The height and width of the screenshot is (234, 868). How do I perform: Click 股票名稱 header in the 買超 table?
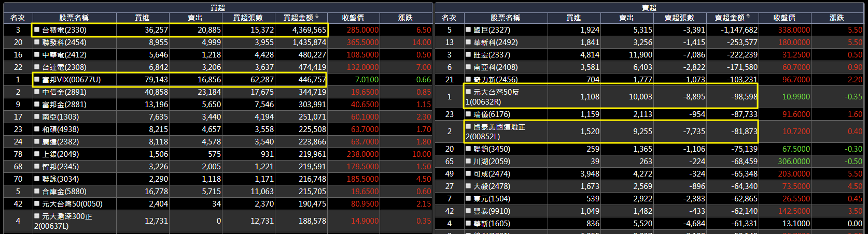(x=74, y=18)
